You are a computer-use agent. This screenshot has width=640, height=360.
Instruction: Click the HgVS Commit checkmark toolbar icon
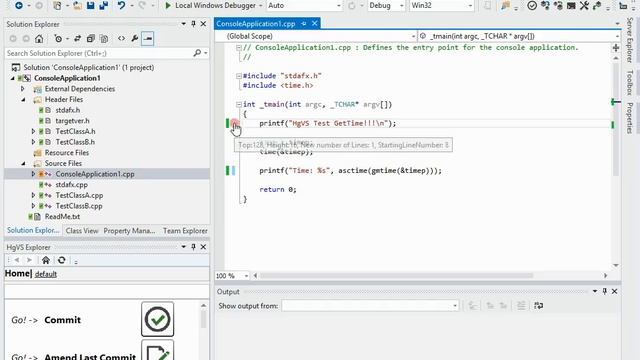[532, 6]
